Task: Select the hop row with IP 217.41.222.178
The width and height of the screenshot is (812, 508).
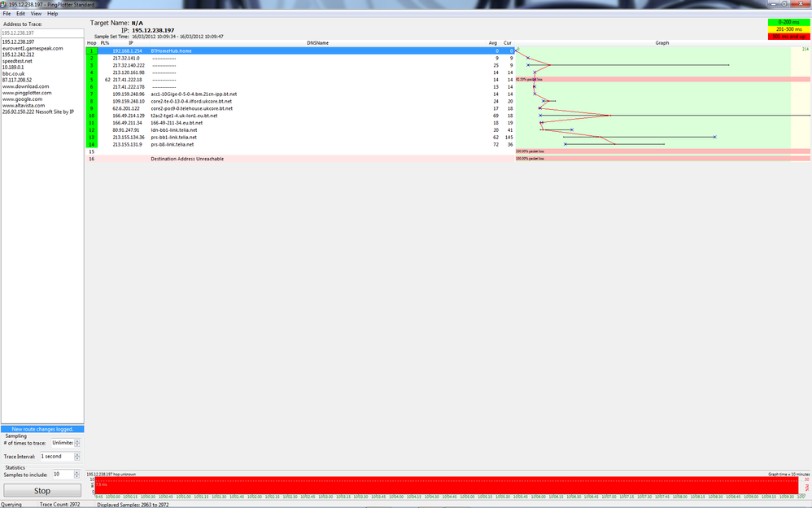Action: 300,87
